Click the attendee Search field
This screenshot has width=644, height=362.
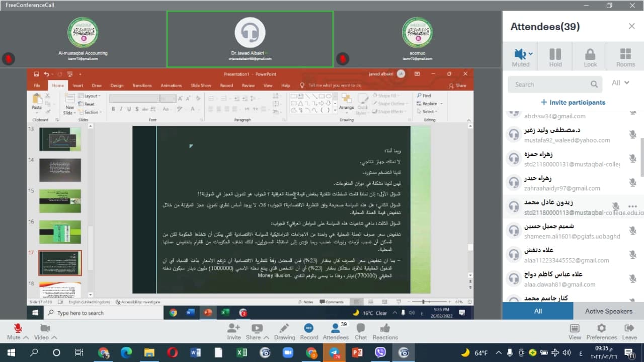pos(555,85)
